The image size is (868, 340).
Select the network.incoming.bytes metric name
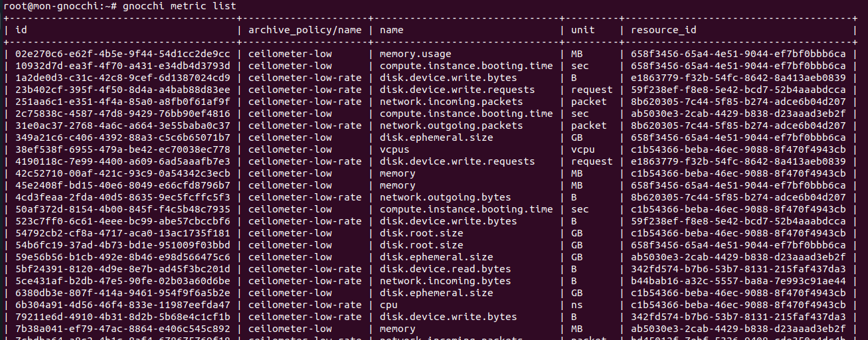[436, 281]
